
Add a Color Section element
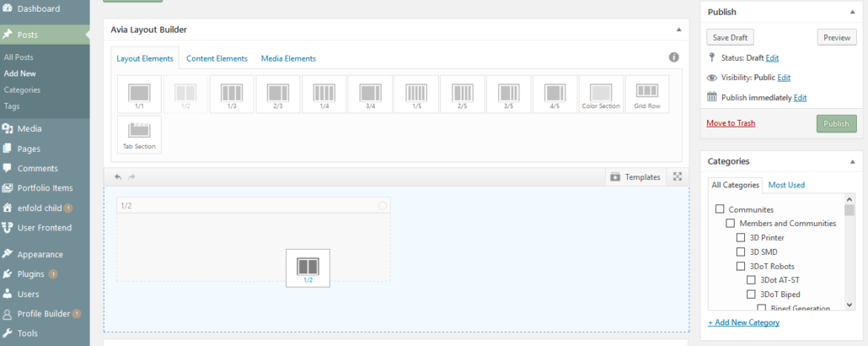[601, 94]
